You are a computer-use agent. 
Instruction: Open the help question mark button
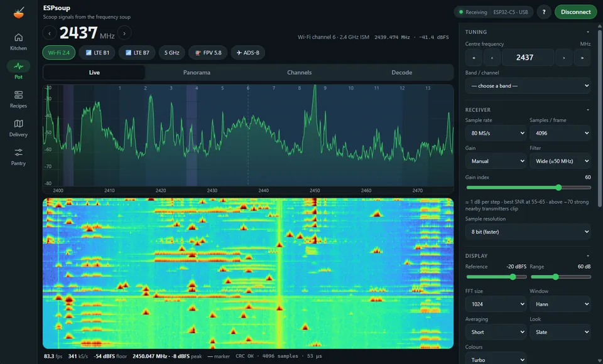coord(544,12)
